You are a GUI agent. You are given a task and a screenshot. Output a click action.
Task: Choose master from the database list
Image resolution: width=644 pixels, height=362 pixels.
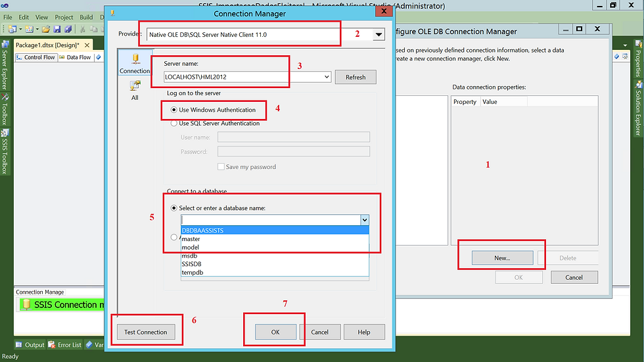[275, 239]
